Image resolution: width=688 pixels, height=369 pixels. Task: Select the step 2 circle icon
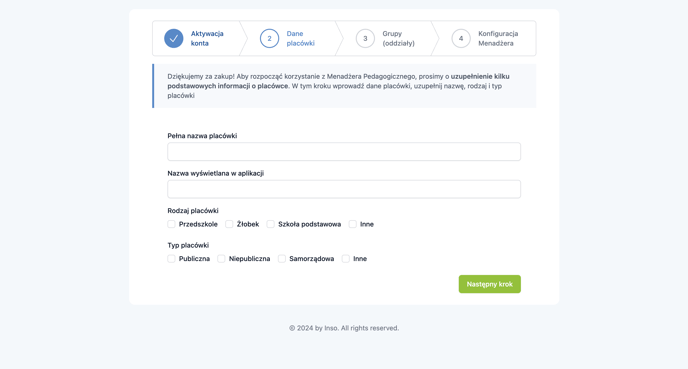pos(269,38)
